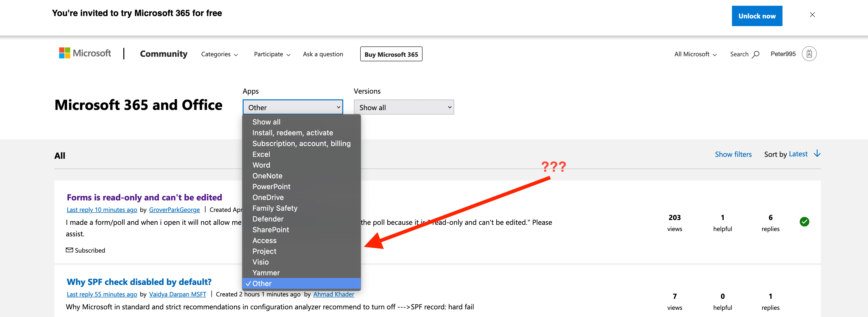Click the Sort by Latest arrow icon

point(817,154)
